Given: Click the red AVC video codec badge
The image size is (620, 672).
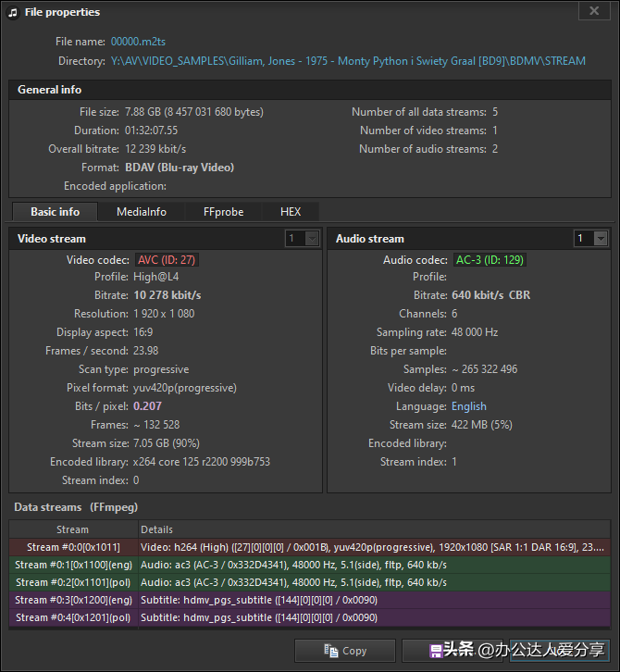Looking at the screenshot, I should pyautogui.click(x=167, y=260).
